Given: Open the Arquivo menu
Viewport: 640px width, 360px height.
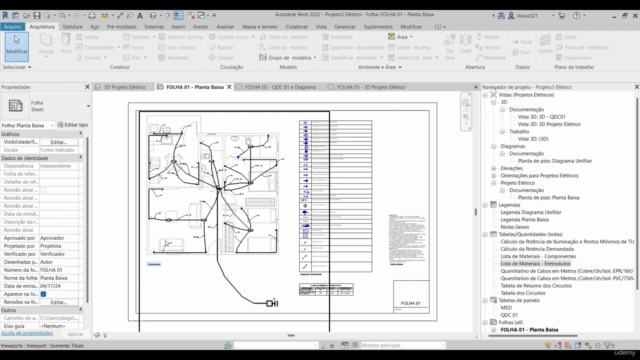Looking at the screenshot, I should pyautogui.click(x=13, y=27).
